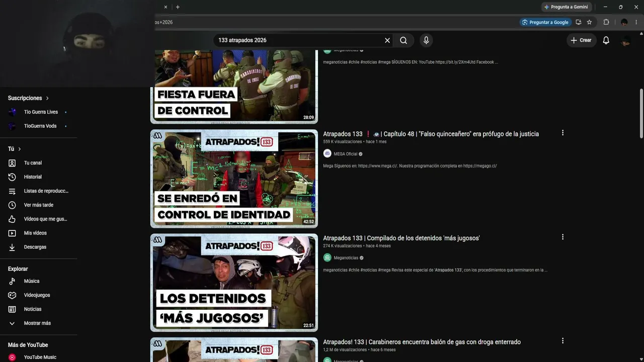Go to Meganoticias channel under Compilado video
Image resolution: width=644 pixels, height=362 pixels.
click(346, 258)
